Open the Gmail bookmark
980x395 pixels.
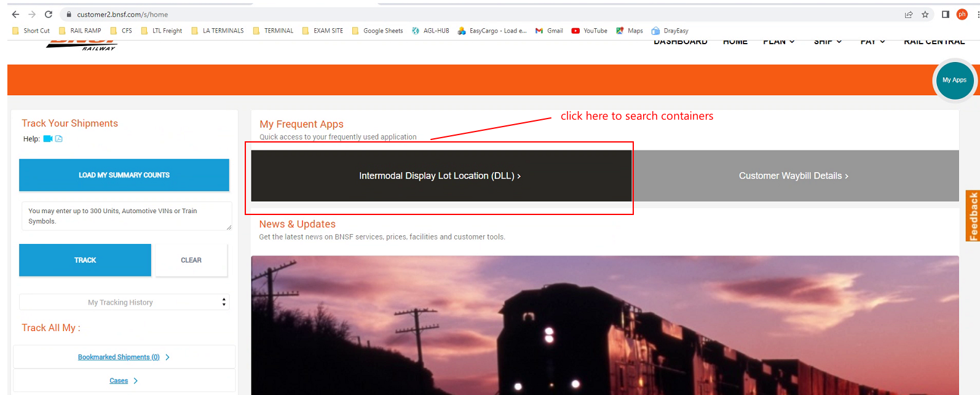pos(549,31)
